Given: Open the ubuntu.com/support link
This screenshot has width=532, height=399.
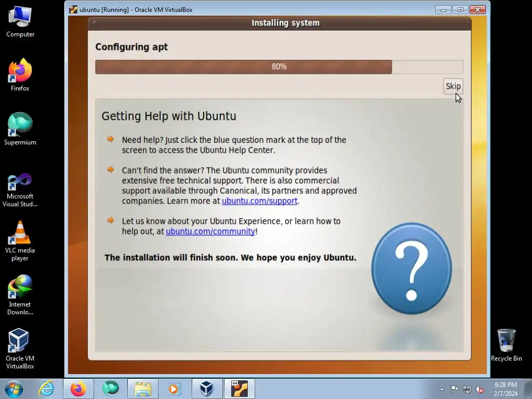Looking at the screenshot, I should (260, 201).
